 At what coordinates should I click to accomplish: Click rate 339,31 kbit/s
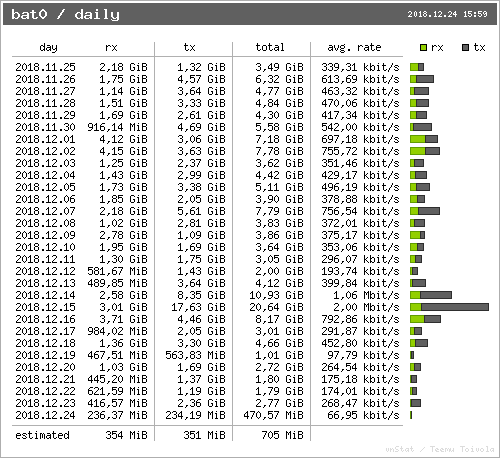(360, 67)
